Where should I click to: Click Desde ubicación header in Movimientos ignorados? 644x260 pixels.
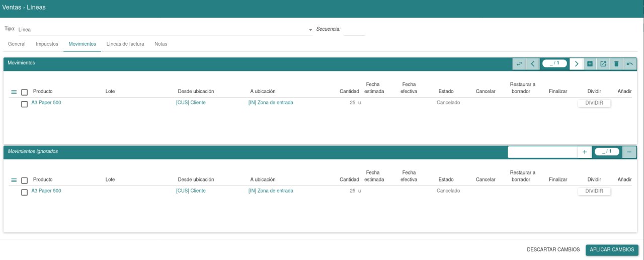[196, 180]
